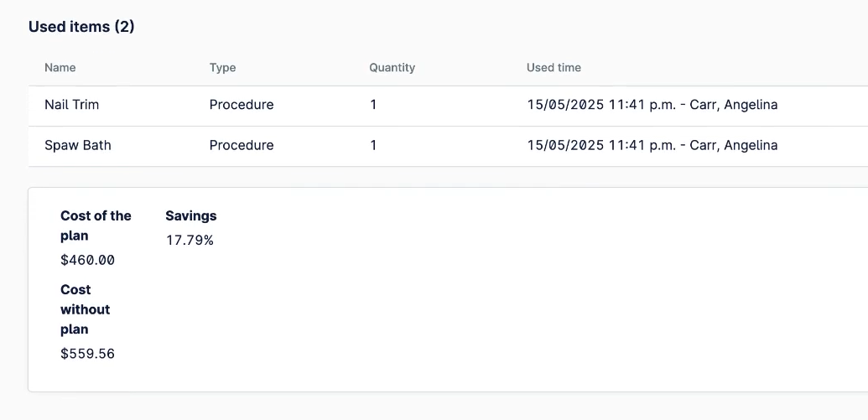Click the quantity value for Spaw Bath

point(373,145)
